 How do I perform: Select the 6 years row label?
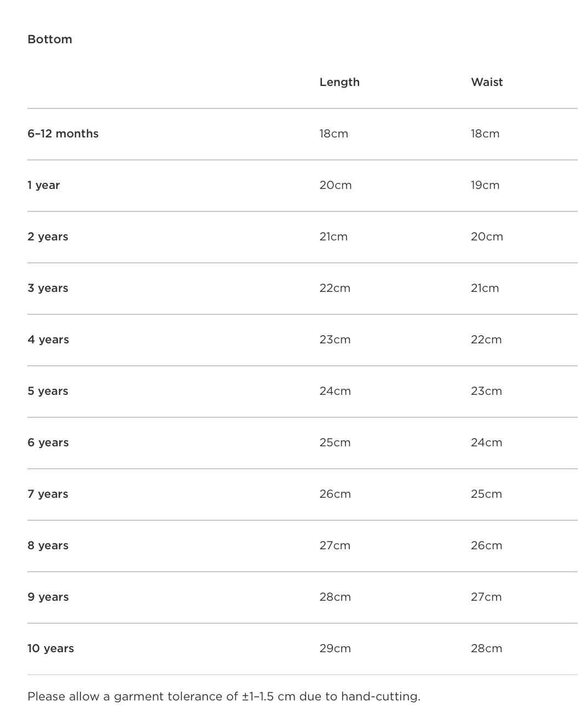pos(48,442)
